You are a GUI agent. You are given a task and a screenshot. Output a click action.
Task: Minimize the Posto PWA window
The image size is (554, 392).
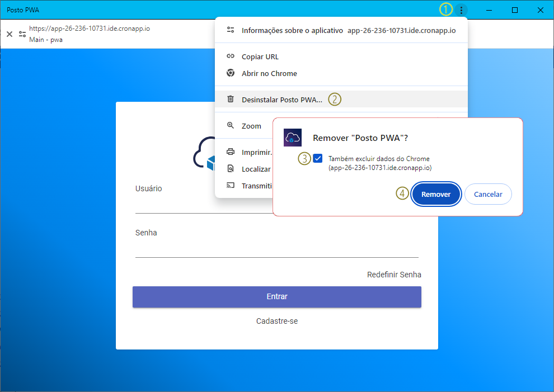pyautogui.click(x=489, y=10)
